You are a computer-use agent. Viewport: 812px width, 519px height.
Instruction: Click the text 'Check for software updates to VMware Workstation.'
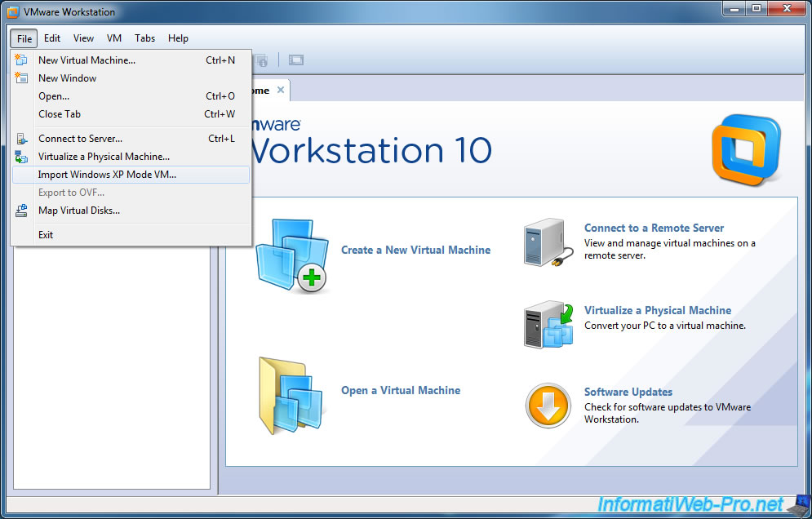[668, 414]
